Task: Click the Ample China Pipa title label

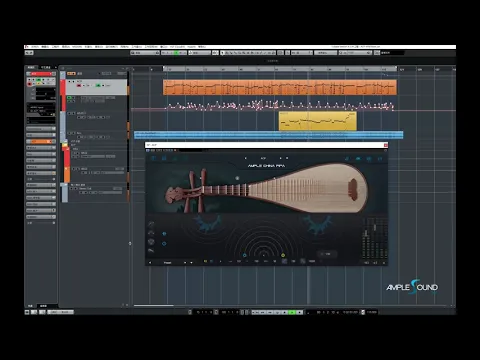Action: pos(266,166)
